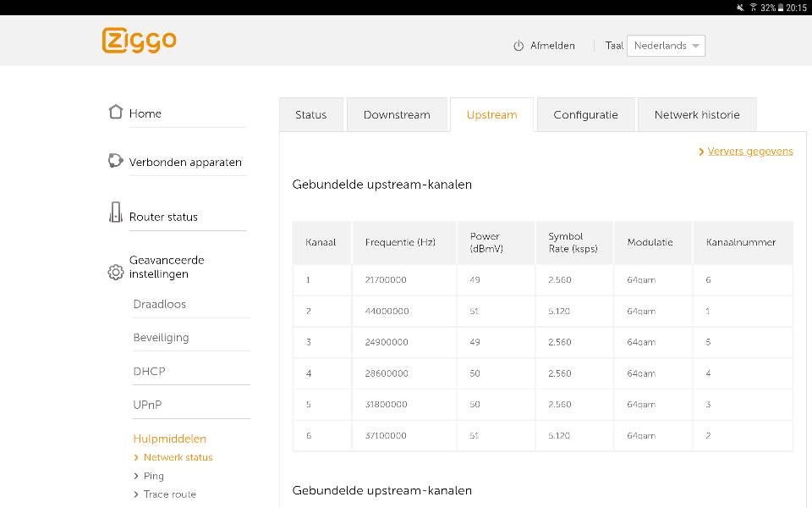Open Verbonden apparaten page

pyautogui.click(x=185, y=163)
